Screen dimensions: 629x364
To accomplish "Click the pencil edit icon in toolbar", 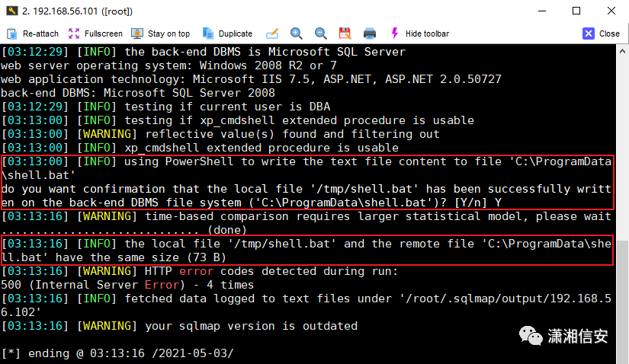I will click(x=272, y=34).
